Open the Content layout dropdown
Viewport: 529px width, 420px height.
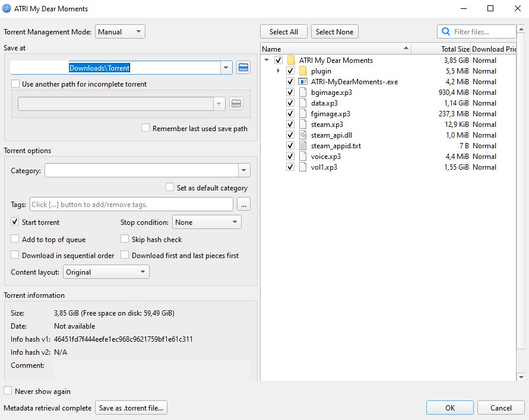[106, 272]
